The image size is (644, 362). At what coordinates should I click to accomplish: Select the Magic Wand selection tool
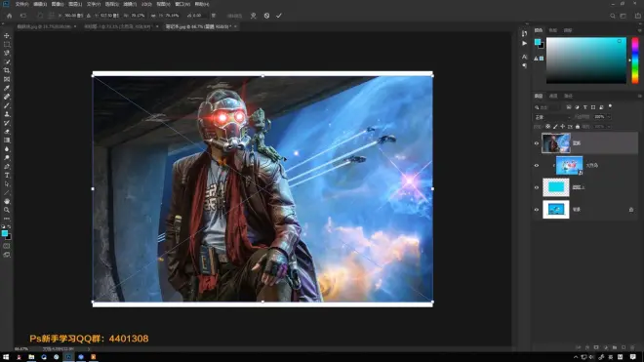(x=7, y=61)
